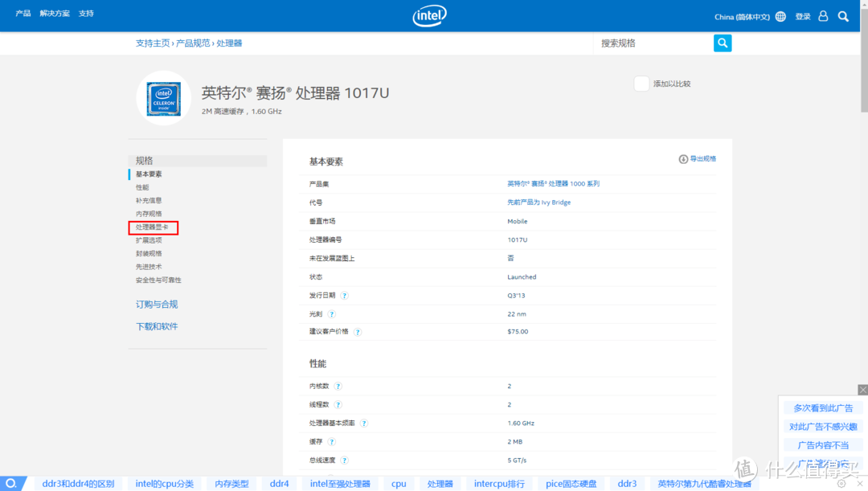The height and width of the screenshot is (491, 868).
Task: Open the globe language selector icon
Action: 780,17
